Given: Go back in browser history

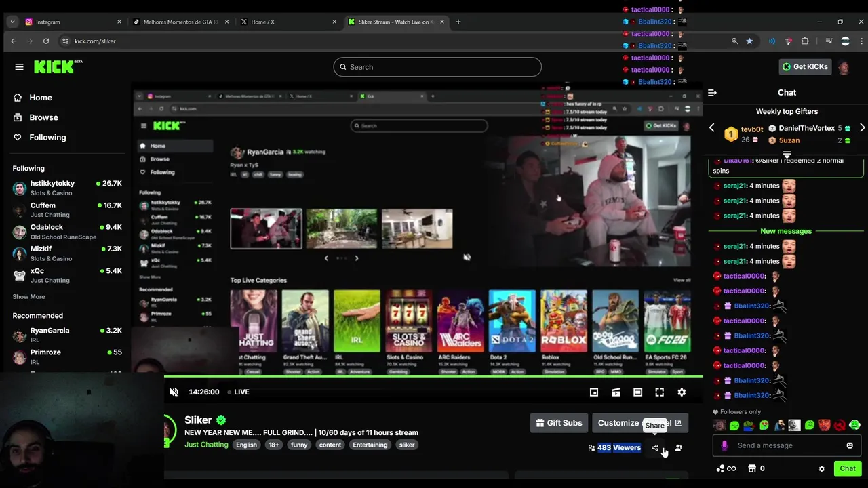Looking at the screenshot, I should coord(14,41).
